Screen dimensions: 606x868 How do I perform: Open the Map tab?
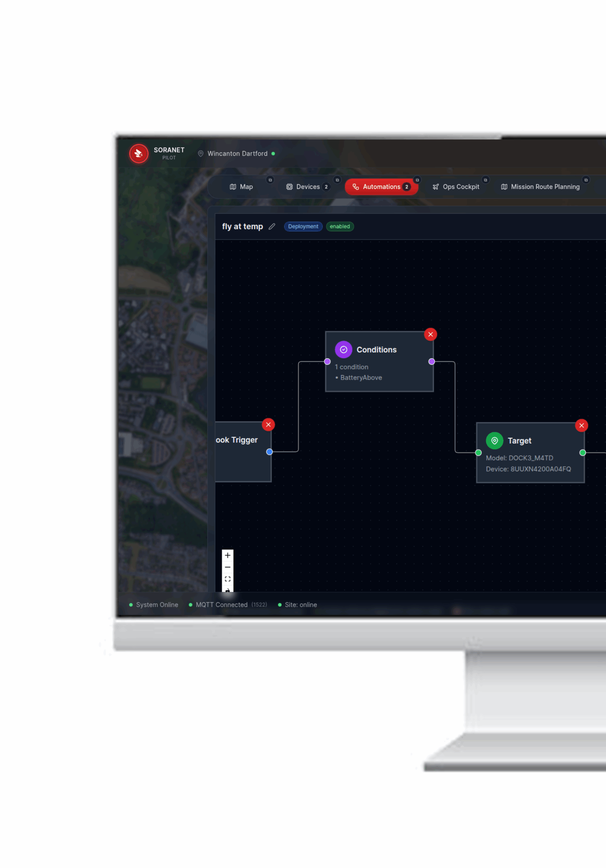tap(241, 187)
